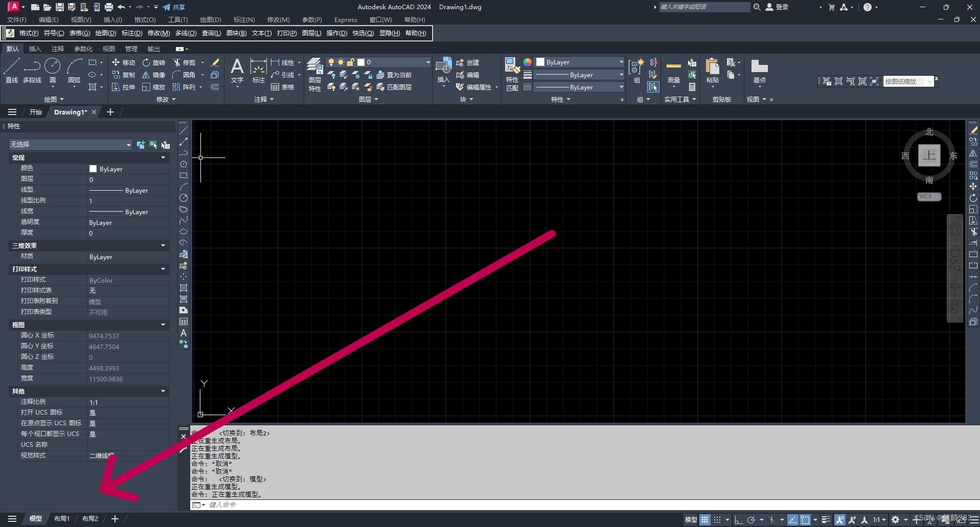Click 匹配图层 match layer button
This screenshot has width=980, height=527.
coord(394,87)
